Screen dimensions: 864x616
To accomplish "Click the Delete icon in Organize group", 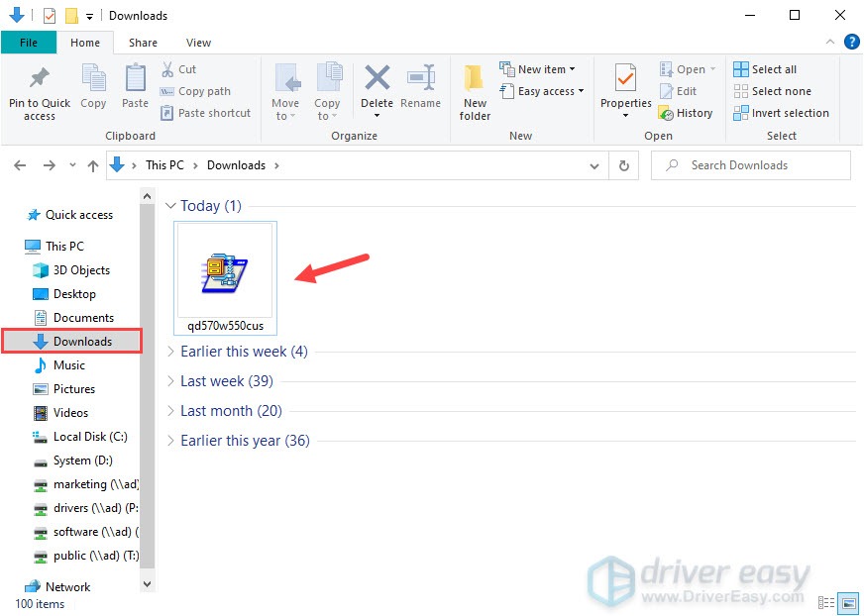I will [377, 78].
